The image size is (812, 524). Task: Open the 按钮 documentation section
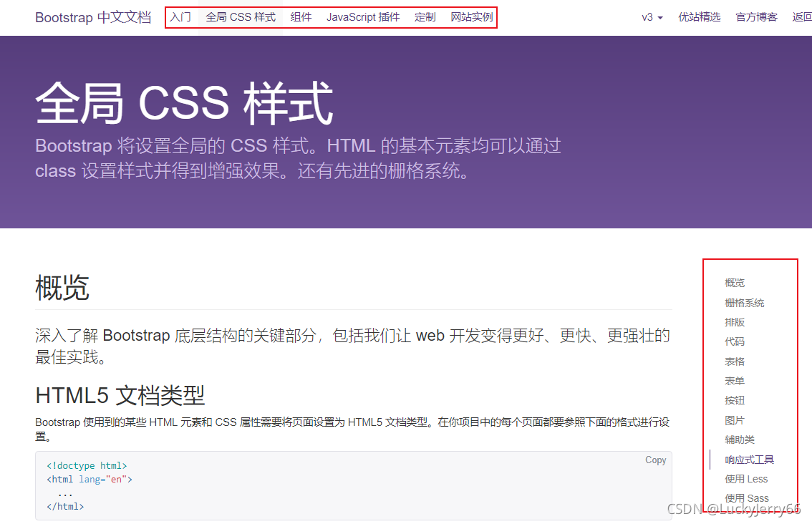[x=735, y=400]
